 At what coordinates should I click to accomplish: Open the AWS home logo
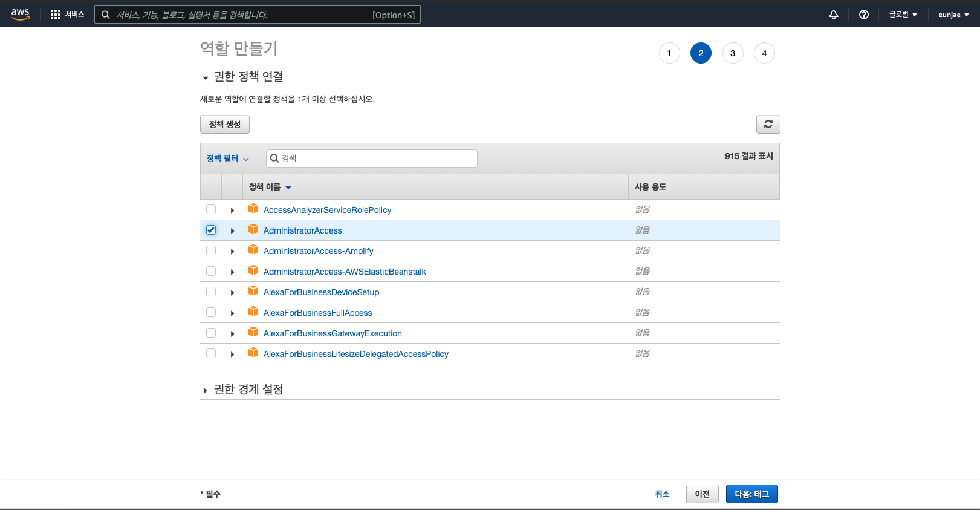[20, 15]
